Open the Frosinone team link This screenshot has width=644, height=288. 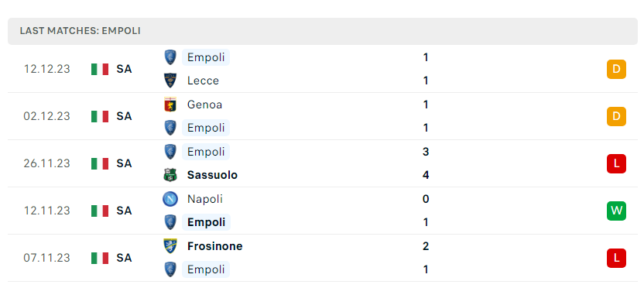tap(215, 246)
